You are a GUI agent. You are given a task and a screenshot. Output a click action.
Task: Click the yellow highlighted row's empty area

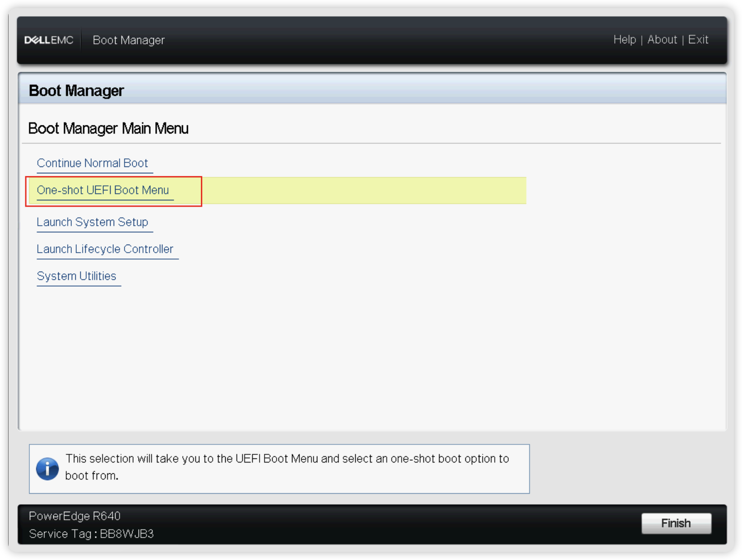point(361,190)
